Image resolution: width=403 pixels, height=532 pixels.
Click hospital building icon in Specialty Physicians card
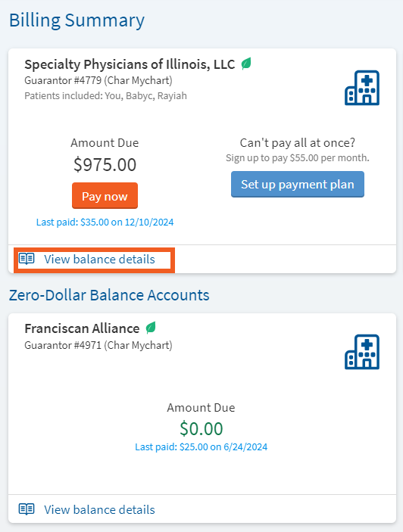(362, 88)
